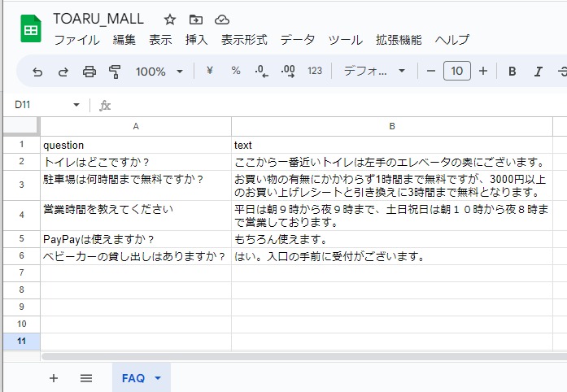Open the Google Sheets home logo
The image size is (567, 392).
click(31, 29)
